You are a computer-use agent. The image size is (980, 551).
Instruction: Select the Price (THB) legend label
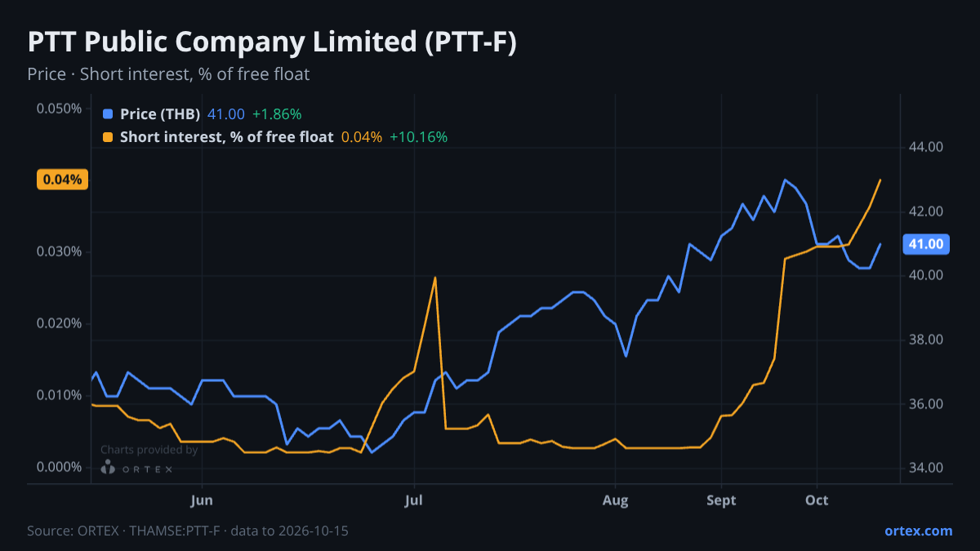[160, 114]
